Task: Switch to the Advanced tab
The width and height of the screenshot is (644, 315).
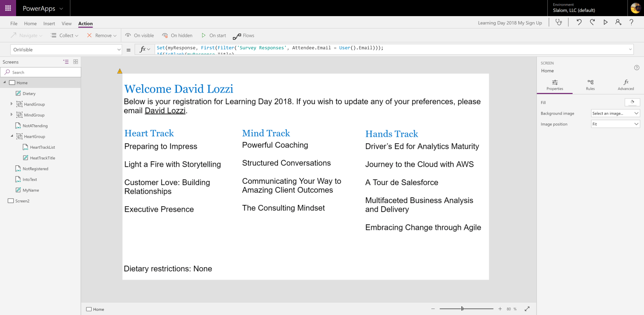Action: [x=626, y=85]
